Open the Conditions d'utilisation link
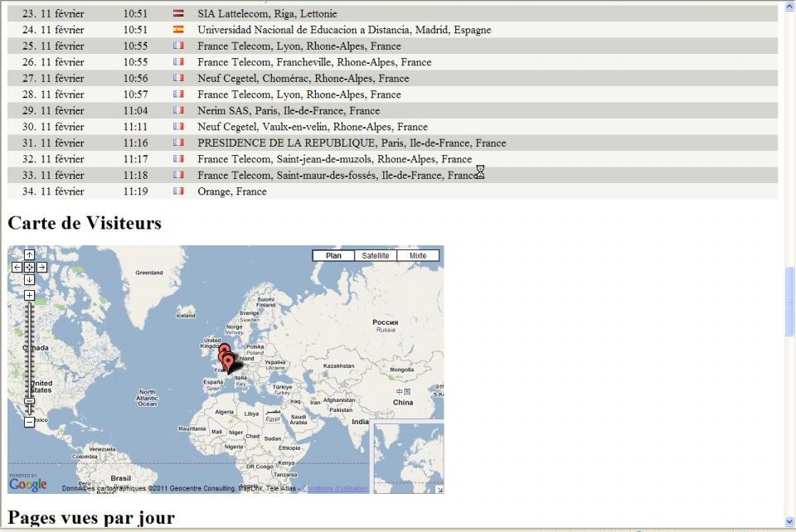The height and width of the screenshot is (532, 796). coord(335,488)
